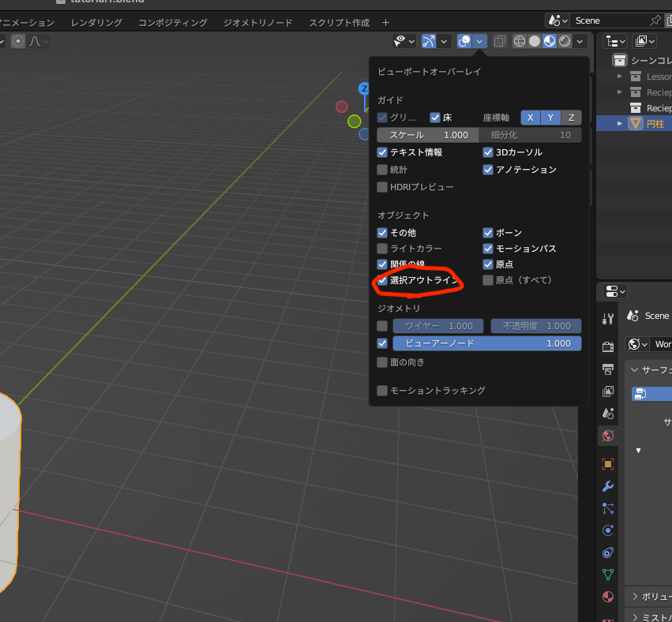Open the World properties tab
Viewport: 672px width, 622px height.
608,436
